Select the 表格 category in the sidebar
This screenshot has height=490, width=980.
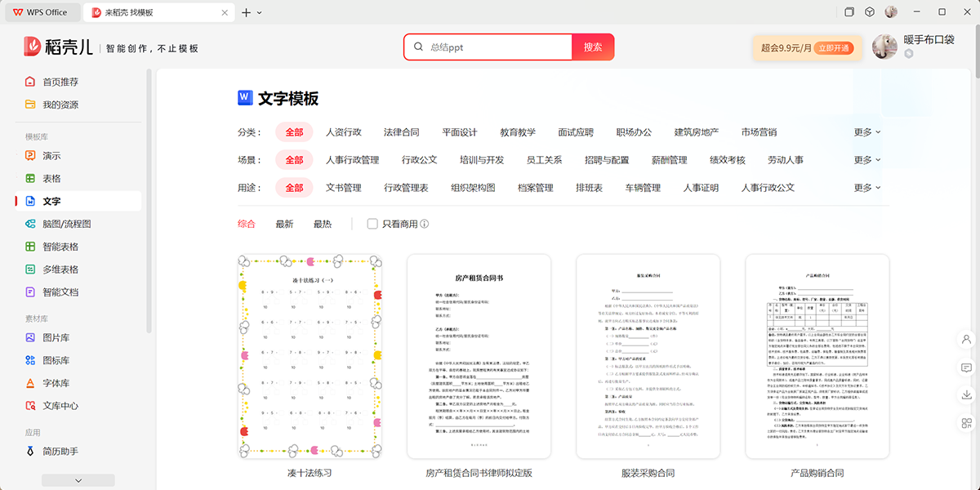tap(51, 178)
